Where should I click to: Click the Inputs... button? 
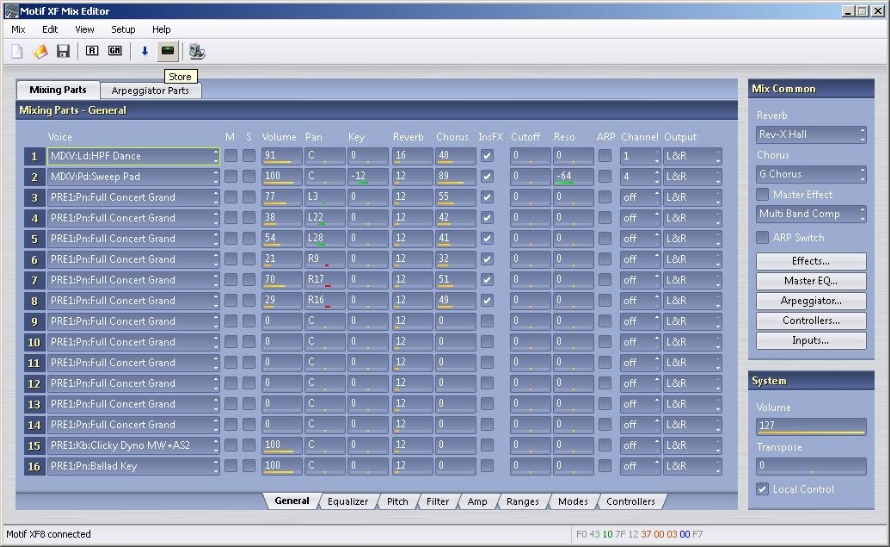click(x=811, y=340)
